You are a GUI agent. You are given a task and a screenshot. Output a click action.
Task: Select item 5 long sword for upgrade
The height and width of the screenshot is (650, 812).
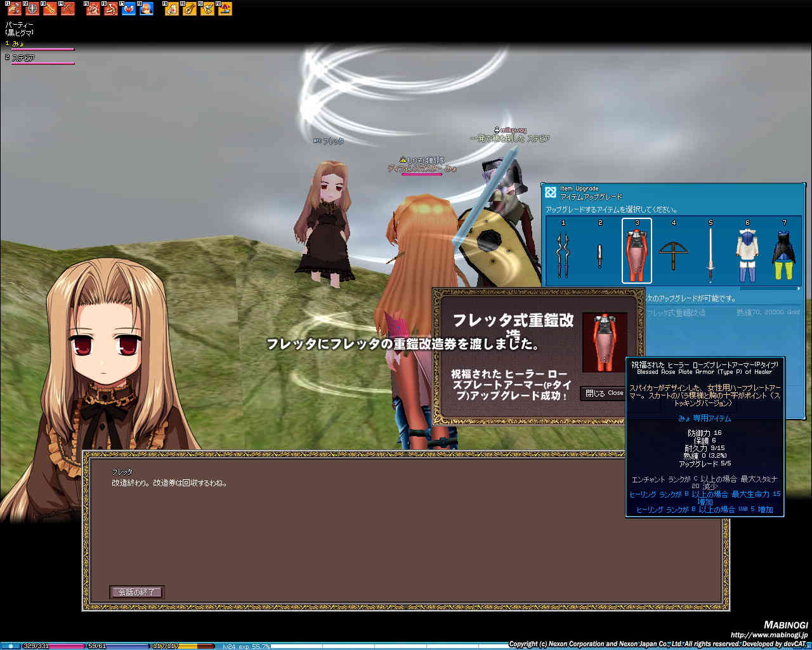click(x=710, y=253)
